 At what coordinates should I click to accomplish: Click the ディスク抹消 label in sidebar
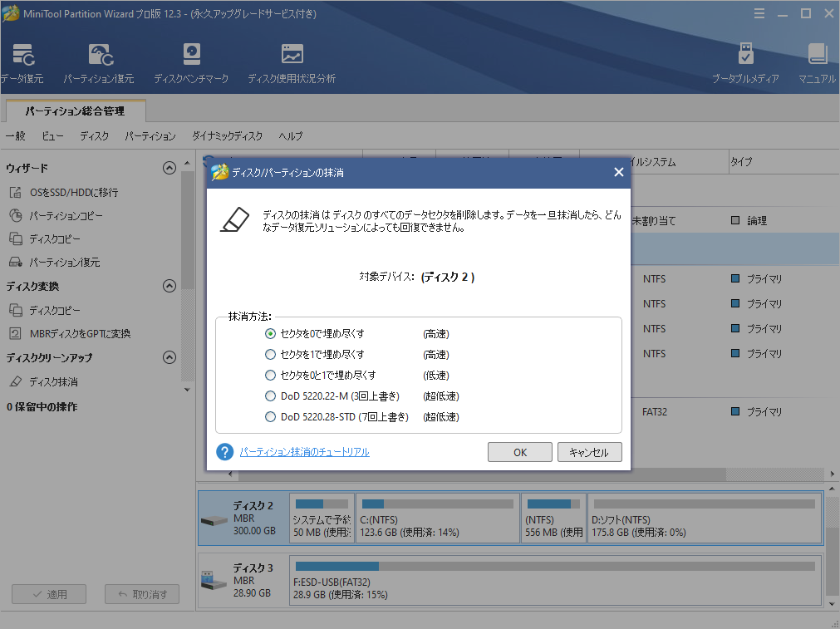[x=53, y=381]
